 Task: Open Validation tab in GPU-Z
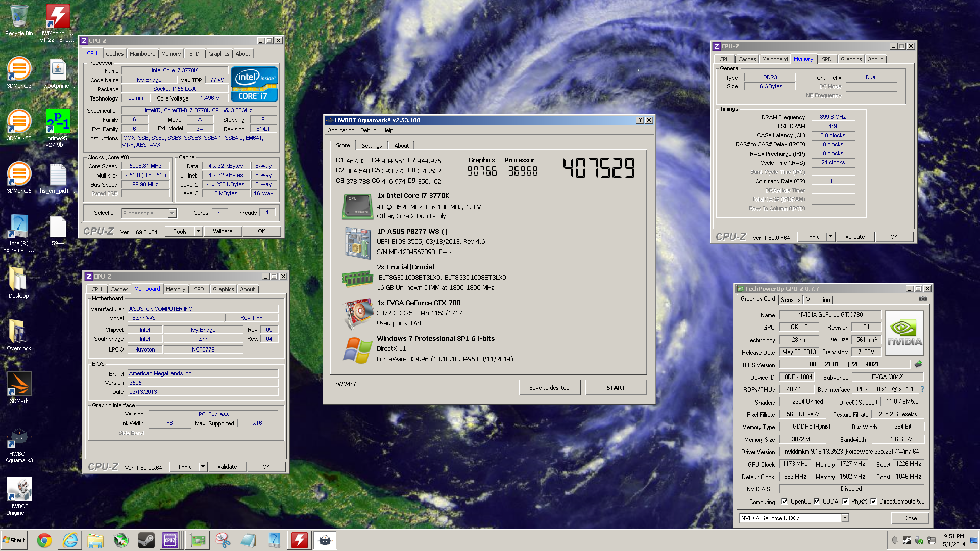point(818,300)
